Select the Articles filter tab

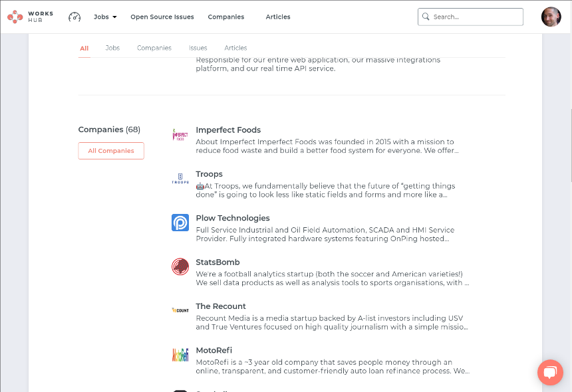(235, 48)
